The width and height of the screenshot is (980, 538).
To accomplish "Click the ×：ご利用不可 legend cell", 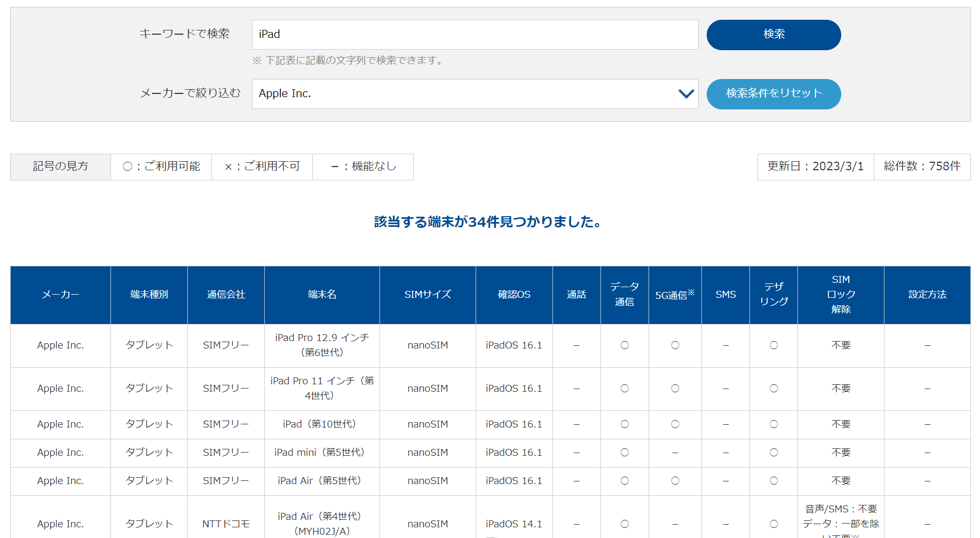I will [x=262, y=167].
